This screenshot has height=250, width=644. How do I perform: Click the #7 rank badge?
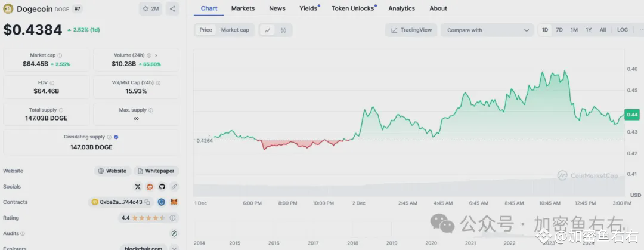click(x=76, y=8)
